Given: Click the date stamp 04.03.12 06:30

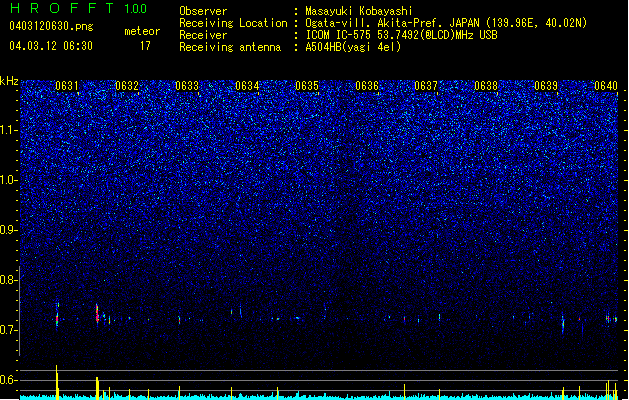Looking at the screenshot, I should coord(51,46).
